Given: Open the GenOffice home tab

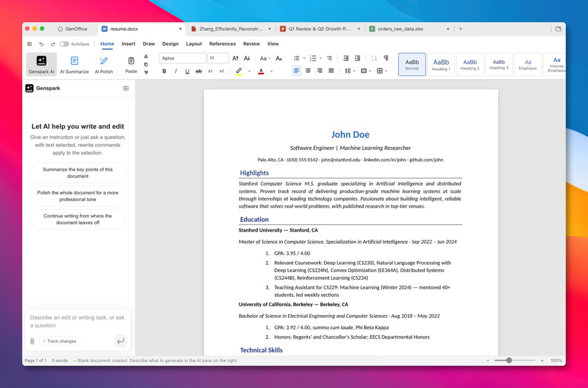Looking at the screenshot, I should 73,29.
